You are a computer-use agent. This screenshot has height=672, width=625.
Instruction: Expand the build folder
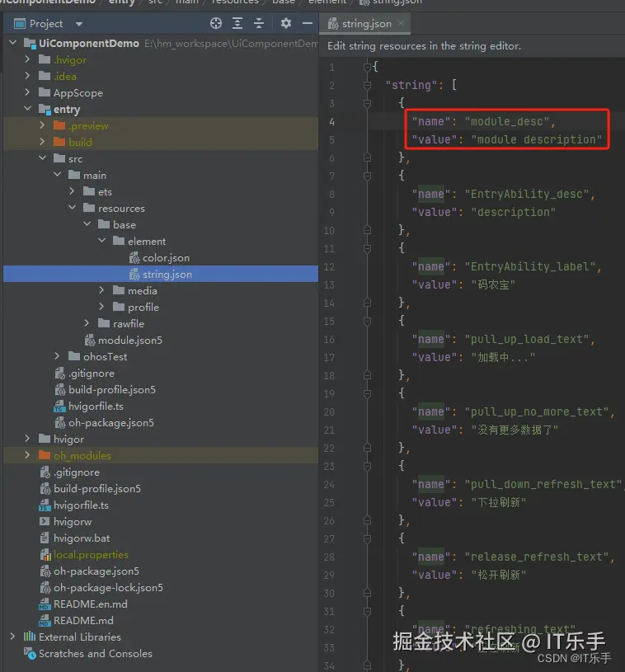[42, 142]
